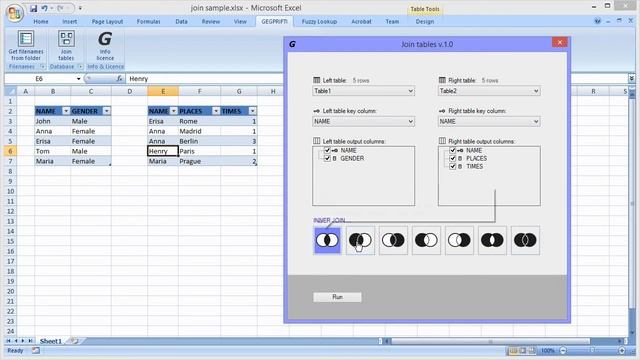The height and width of the screenshot is (360, 640).
Task: Uncheck PLACES in right table output columns
Action: [x=452, y=158]
